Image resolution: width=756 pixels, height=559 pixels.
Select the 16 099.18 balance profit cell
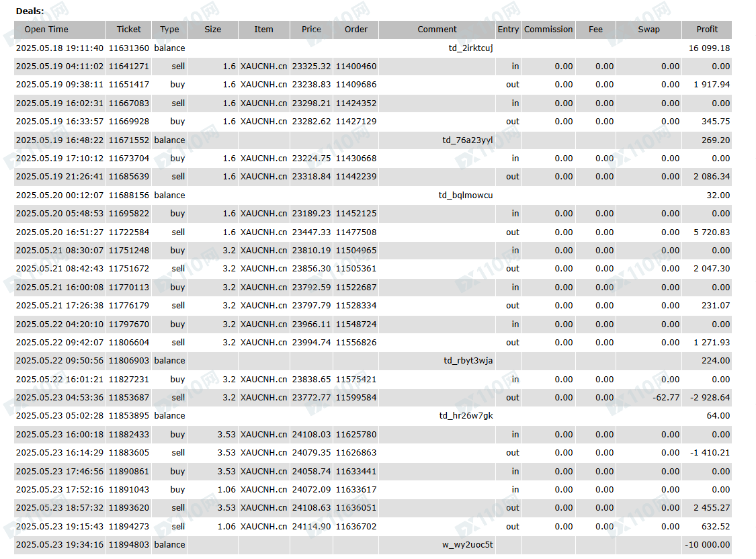pos(709,48)
